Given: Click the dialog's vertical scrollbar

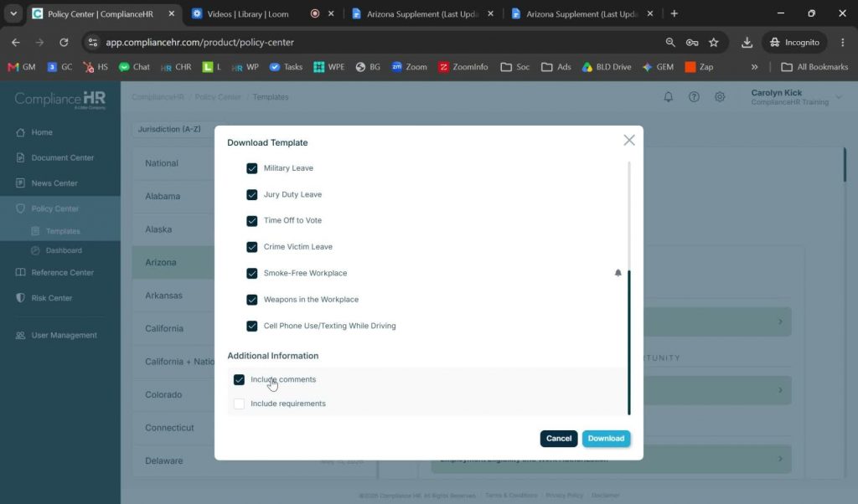Looking at the screenshot, I should pyautogui.click(x=628, y=342).
